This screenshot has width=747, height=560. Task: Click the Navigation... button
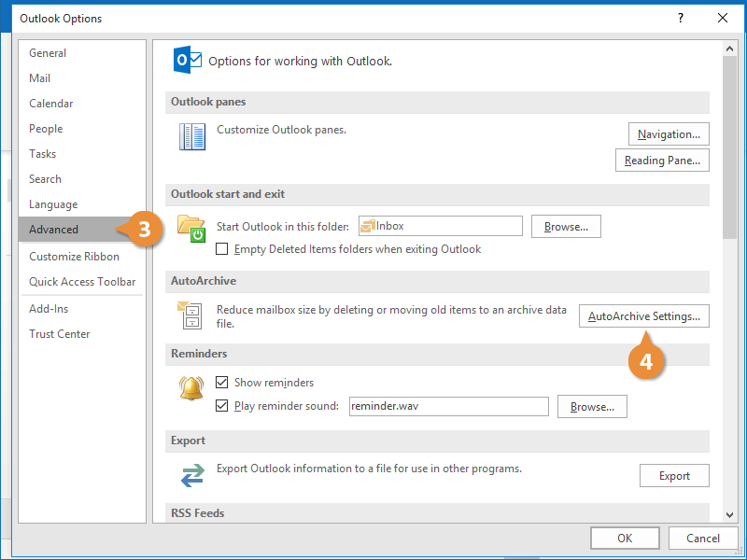click(669, 134)
